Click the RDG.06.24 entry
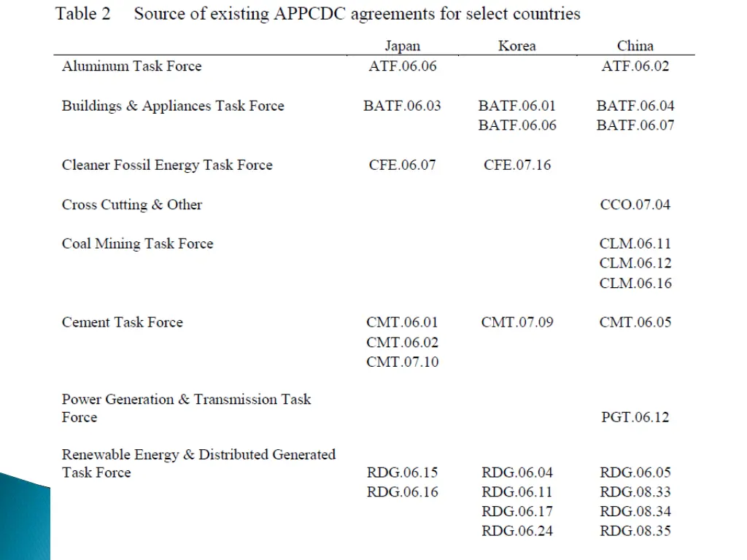 click(517, 531)
